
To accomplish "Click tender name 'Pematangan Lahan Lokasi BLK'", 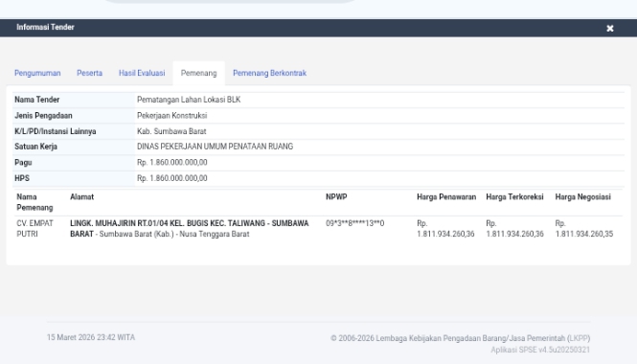I will click(189, 100).
